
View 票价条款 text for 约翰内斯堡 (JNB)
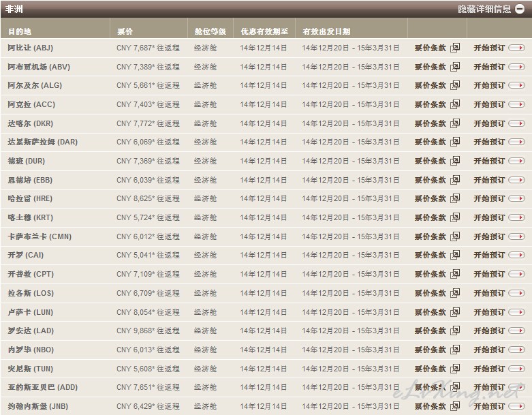[431, 406]
